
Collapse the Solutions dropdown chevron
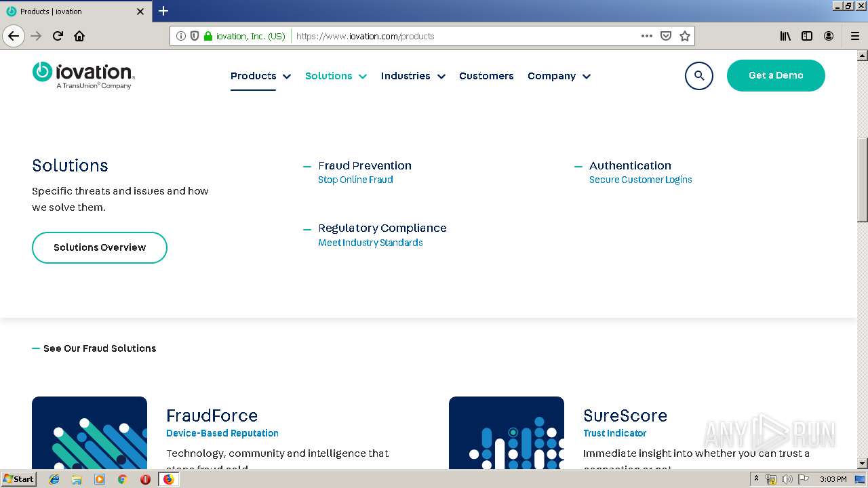[363, 77]
